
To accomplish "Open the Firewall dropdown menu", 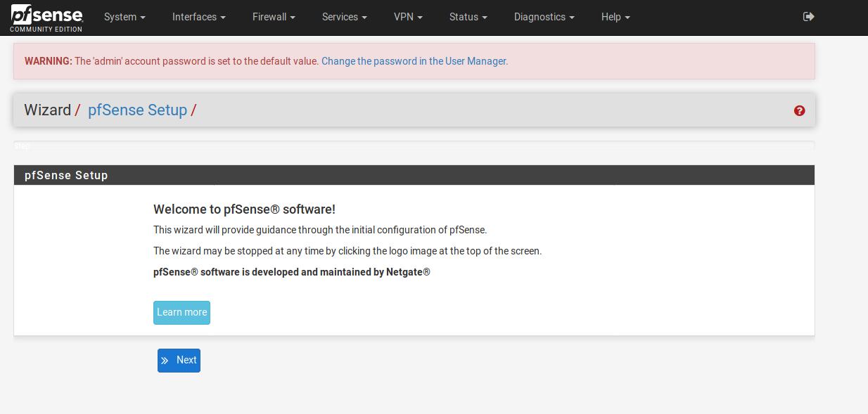I will tap(274, 17).
